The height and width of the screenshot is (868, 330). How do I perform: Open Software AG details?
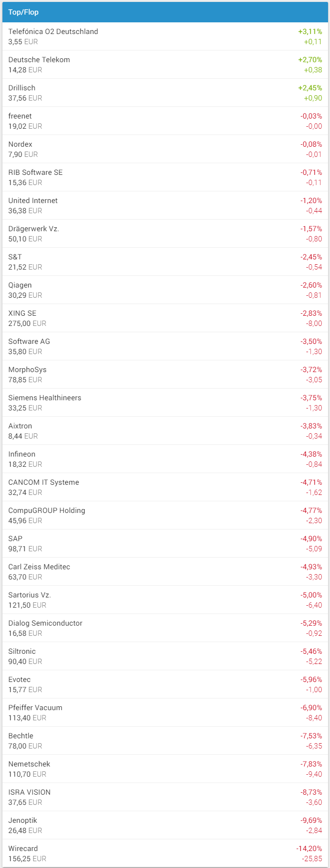(x=29, y=341)
